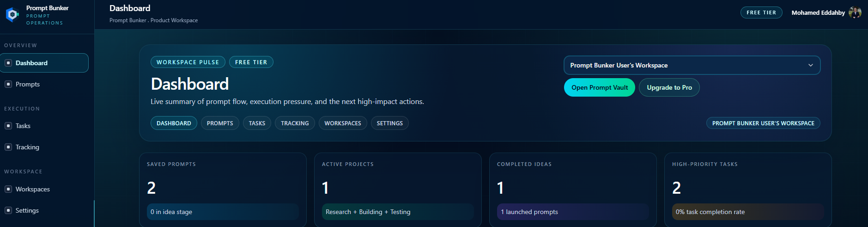Viewport: 868px width, 227px height.
Task: Click the Saved Prompts card
Action: click(223, 190)
